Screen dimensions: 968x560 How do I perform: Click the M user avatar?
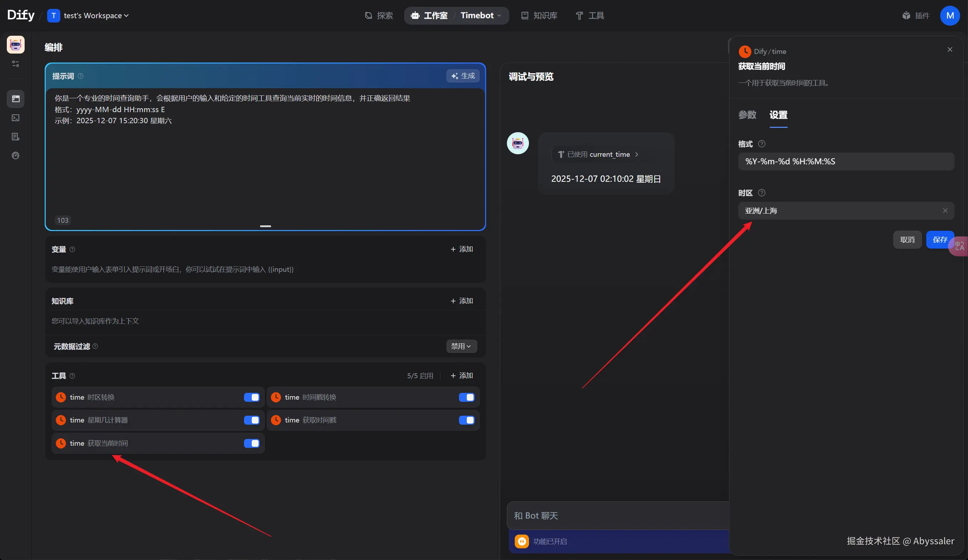point(949,16)
